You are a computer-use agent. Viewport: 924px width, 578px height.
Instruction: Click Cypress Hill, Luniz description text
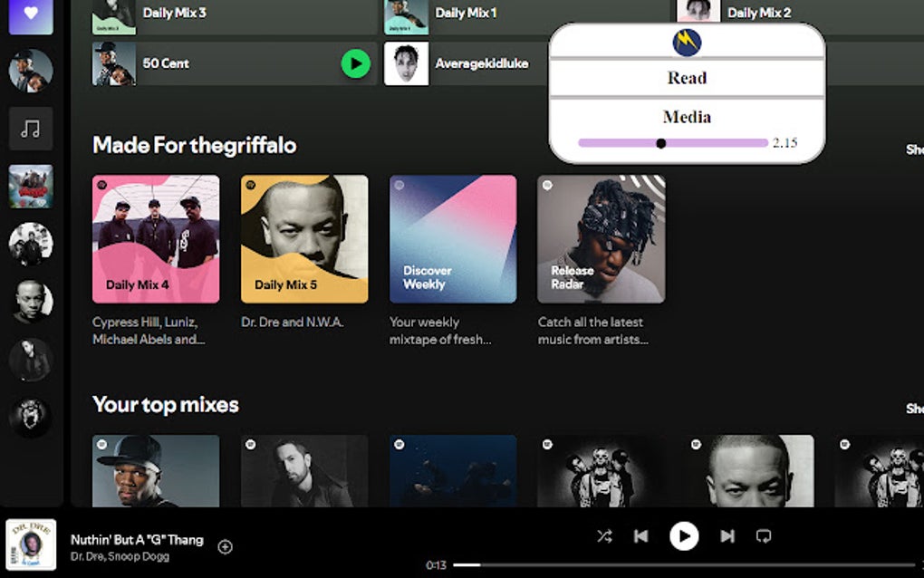click(x=149, y=331)
